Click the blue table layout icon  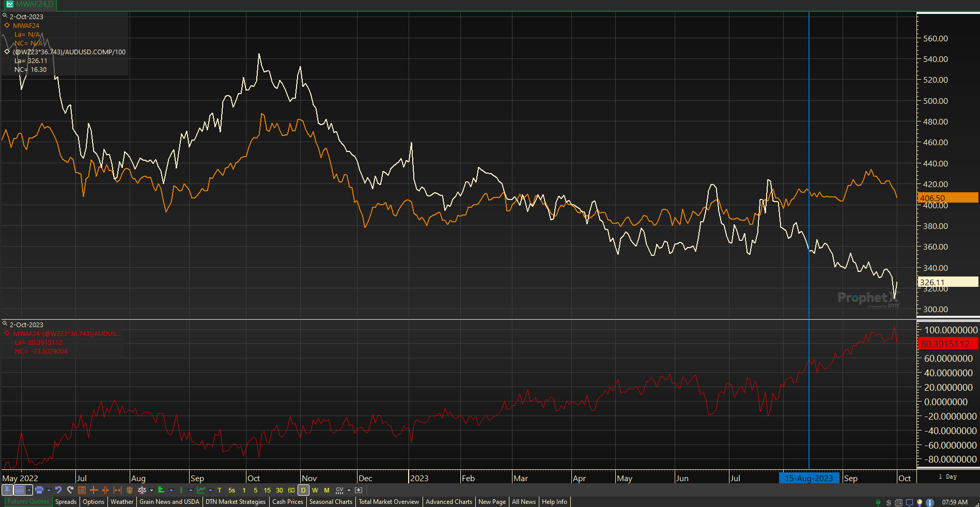coord(19,490)
